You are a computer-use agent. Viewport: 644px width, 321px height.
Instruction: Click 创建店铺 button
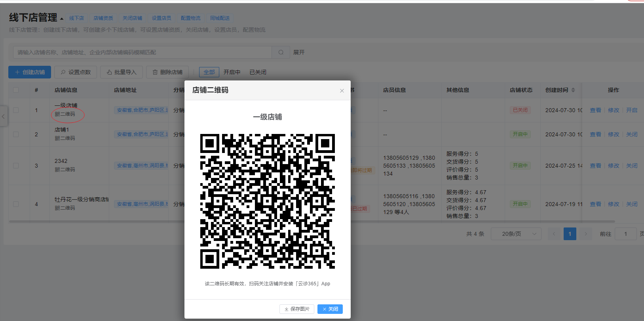tap(30, 72)
